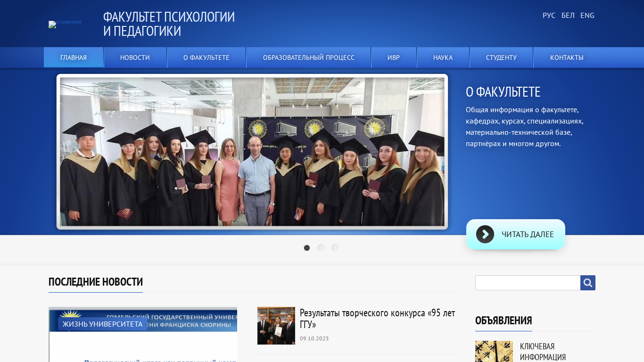
Task: Click the search text field
Action: (528, 283)
